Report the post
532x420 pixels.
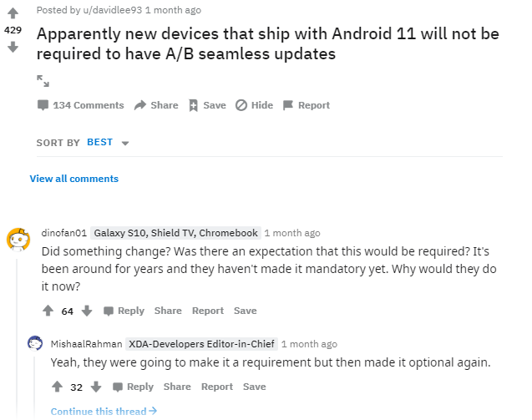[x=307, y=105]
